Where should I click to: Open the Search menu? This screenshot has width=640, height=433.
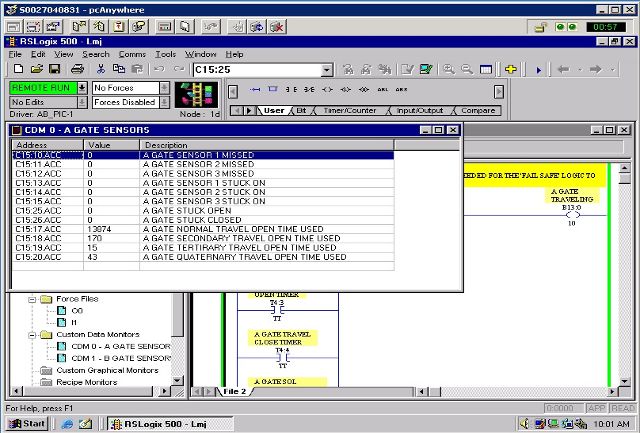click(96, 54)
